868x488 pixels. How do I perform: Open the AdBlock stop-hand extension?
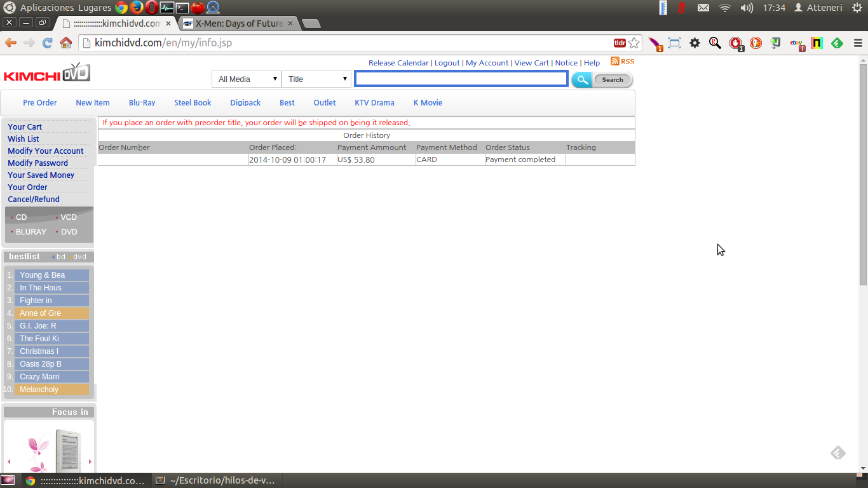[x=736, y=43]
